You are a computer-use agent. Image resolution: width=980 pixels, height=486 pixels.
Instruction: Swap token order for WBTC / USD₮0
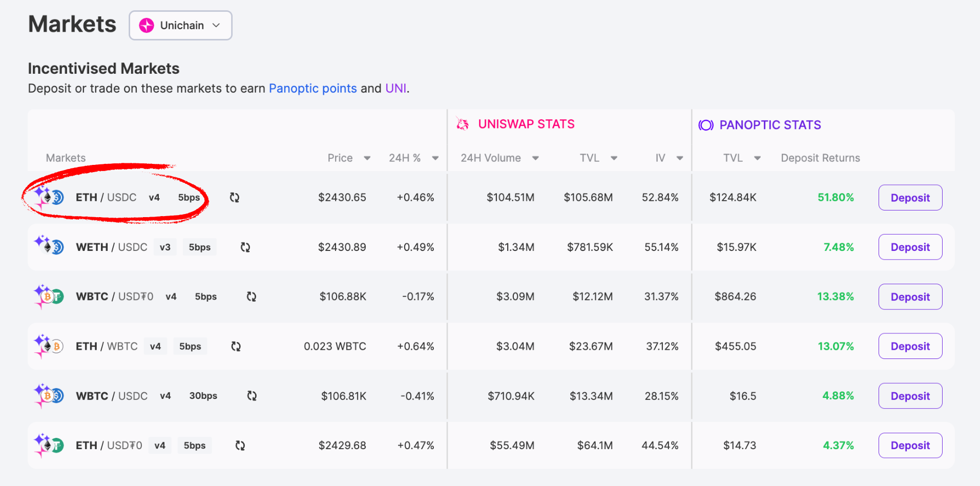(x=251, y=297)
